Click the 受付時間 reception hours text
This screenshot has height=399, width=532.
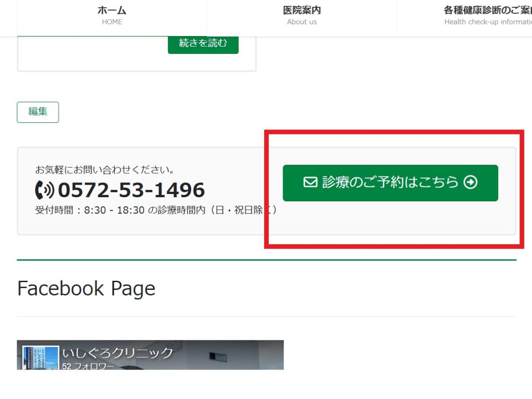(156, 210)
